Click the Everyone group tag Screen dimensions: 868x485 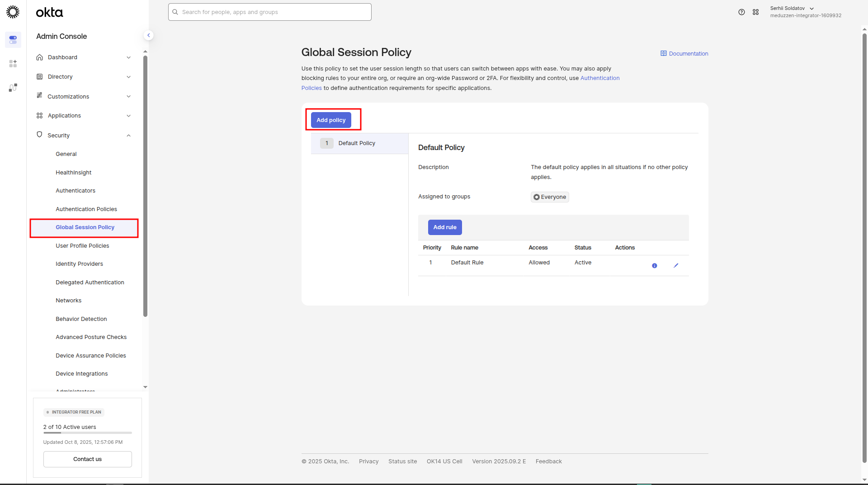point(550,197)
